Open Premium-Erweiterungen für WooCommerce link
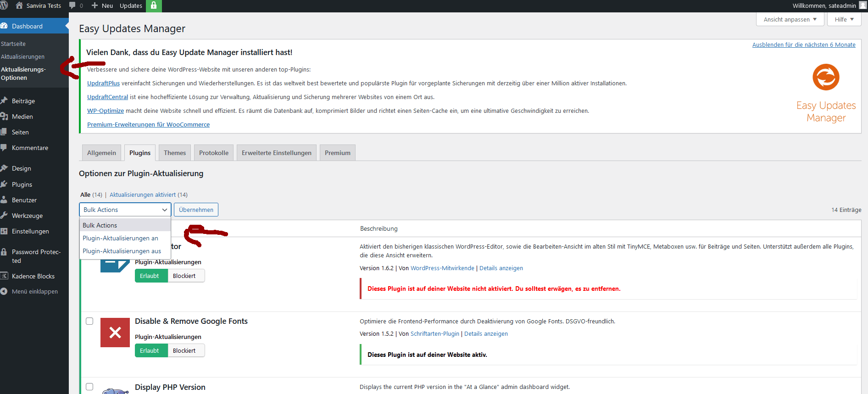Viewport: 868px width, 394px height. click(148, 124)
